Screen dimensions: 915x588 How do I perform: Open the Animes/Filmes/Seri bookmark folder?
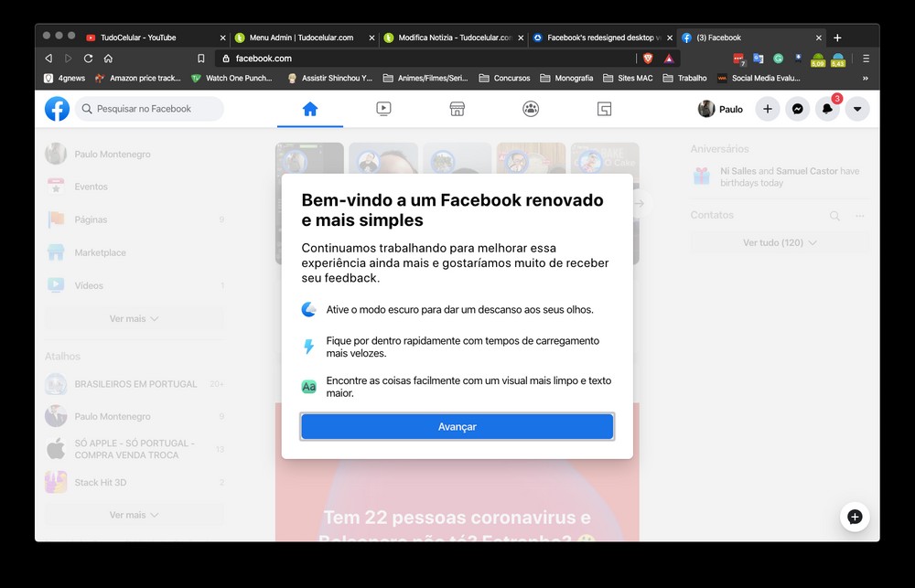pyautogui.click(x=425, y=78)
